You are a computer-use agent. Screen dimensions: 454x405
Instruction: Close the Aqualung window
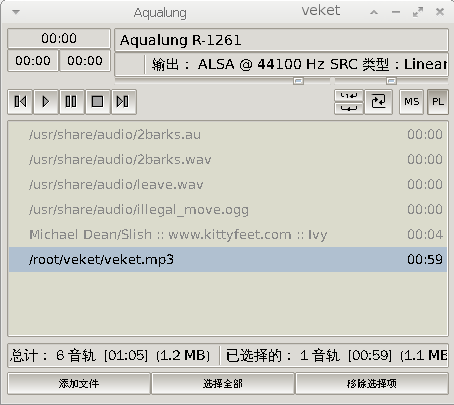tap(440, 12)
